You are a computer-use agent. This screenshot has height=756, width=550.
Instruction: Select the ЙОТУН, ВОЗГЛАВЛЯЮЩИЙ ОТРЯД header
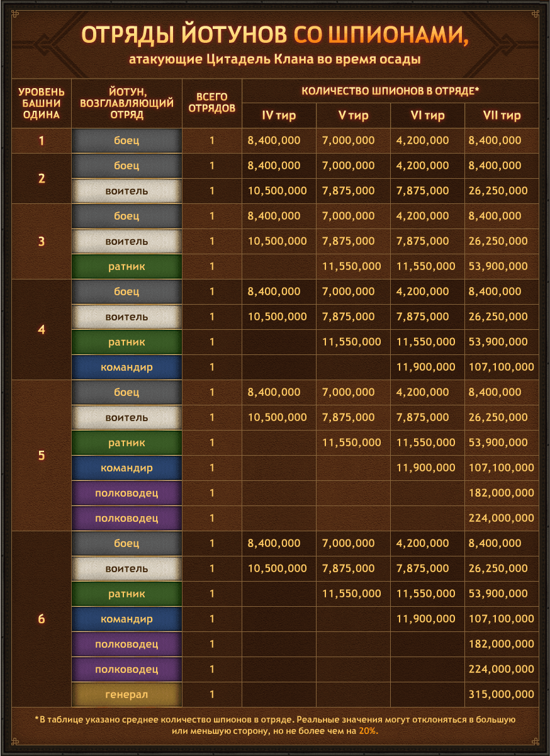click(126, 103)
